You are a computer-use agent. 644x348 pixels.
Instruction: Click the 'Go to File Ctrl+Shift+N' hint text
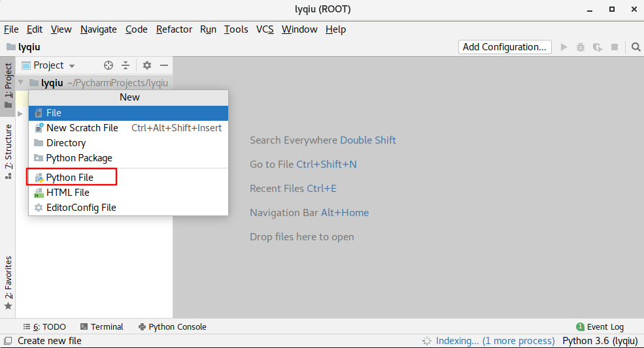point(303,164)
